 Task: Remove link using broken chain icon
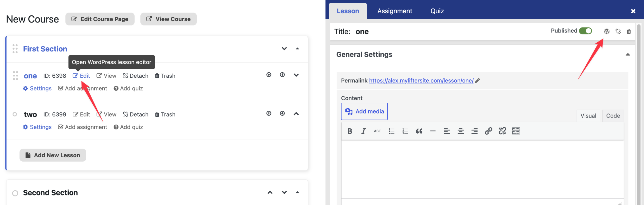coord(502,131)
